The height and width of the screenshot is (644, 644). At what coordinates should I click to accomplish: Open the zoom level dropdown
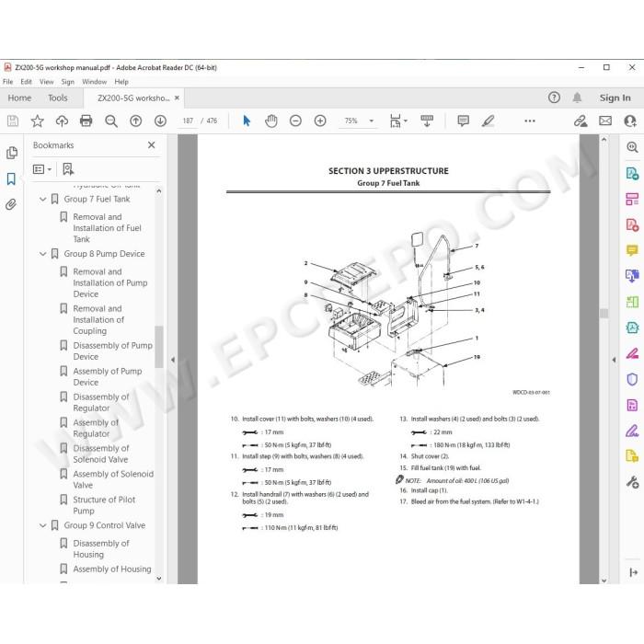point(372,121)
